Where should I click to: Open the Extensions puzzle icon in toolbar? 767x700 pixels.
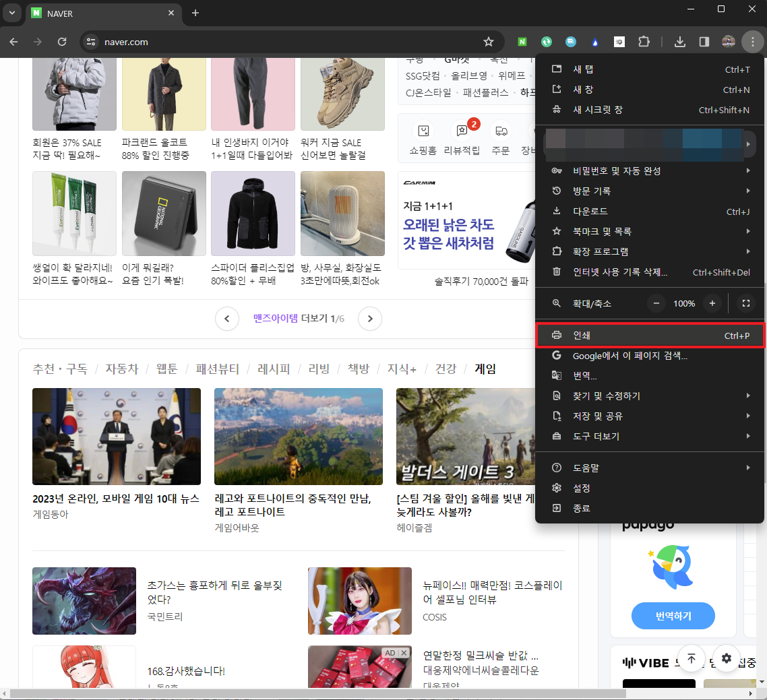click(644, 42)
